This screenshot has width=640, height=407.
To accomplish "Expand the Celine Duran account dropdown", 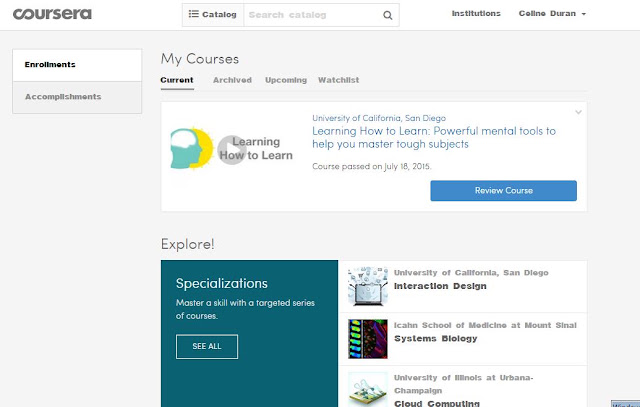I will tap(552, 13).
